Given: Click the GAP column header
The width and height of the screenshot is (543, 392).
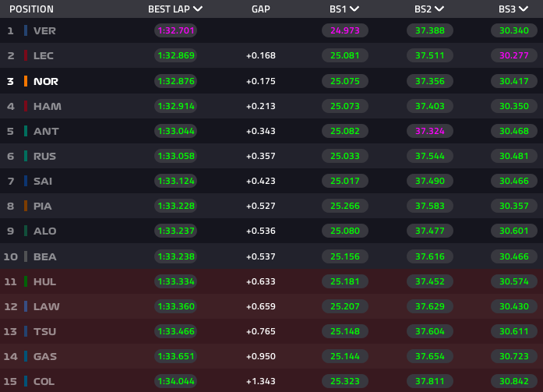Looking at the screenshot, I should tap(261, 9).
